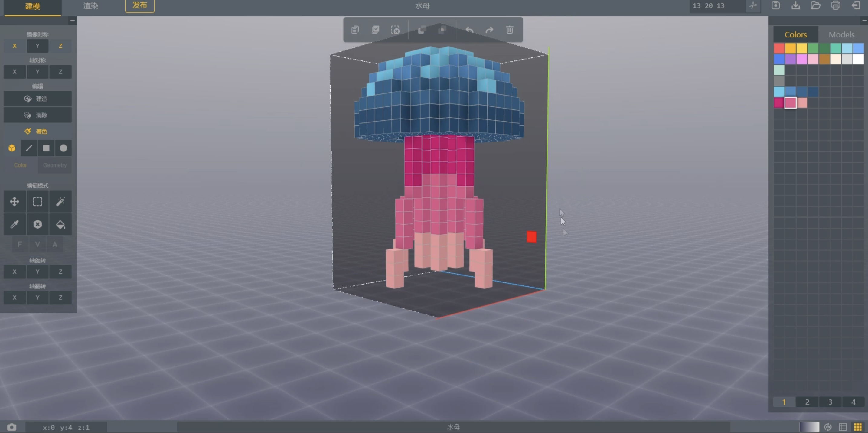
Task: Select the paint bucket fill tool
Action: click(60, 224)
